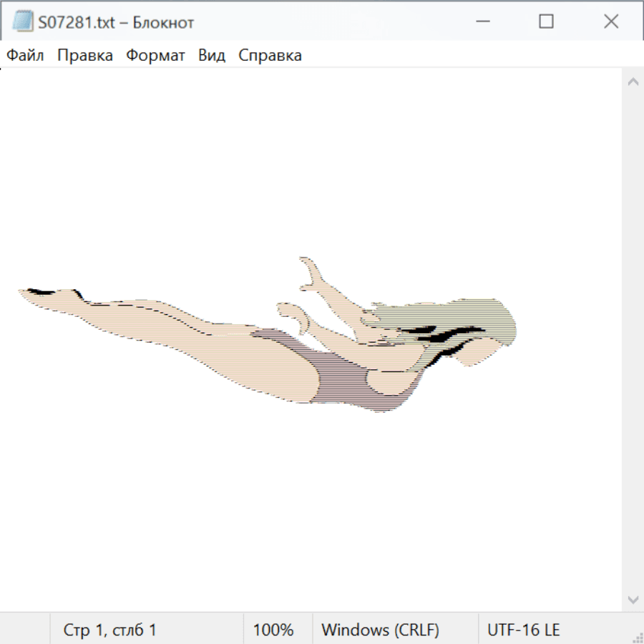This screenshot has height=644, width=644.
Task: Open the Файл menu
Action: pos(25,55)
